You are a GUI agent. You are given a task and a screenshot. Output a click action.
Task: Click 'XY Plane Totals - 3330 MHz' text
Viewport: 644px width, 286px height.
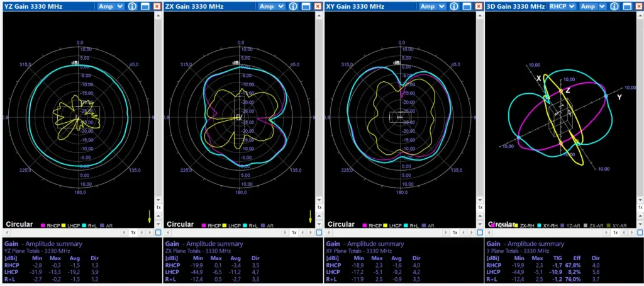click(x=359, y=251)
